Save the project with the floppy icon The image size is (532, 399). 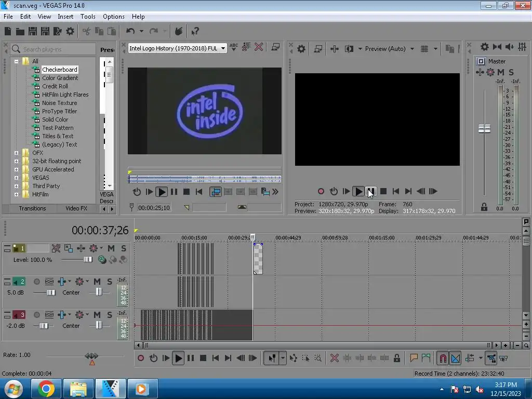tap(33, 31)
